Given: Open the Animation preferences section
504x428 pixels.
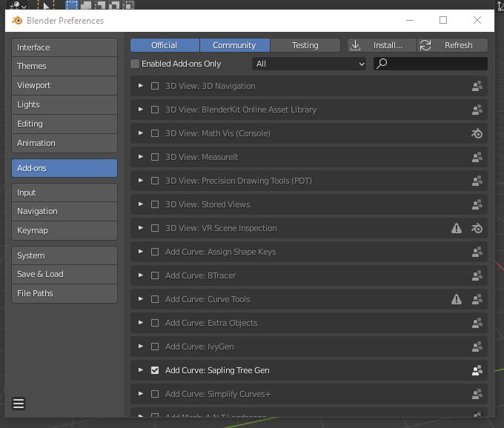Looking at the screenshot, I should (64, 143).
